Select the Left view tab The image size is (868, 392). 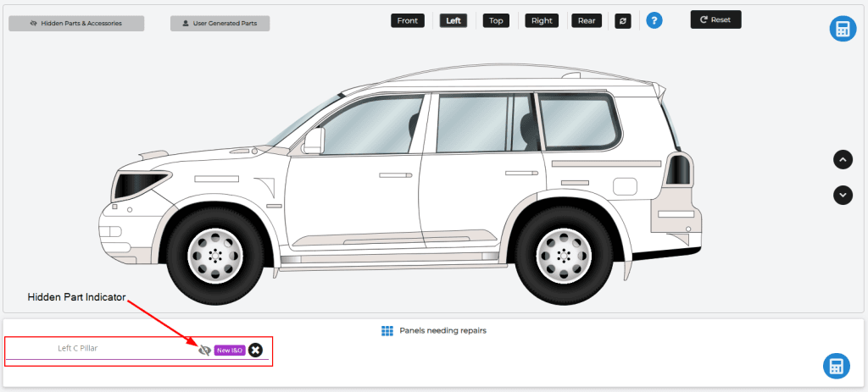coord(453,20)
